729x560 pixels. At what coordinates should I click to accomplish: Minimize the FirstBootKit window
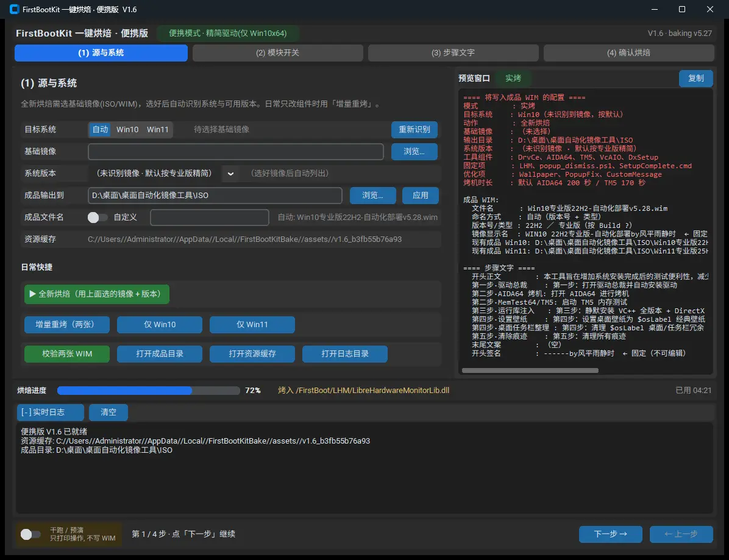[655, 9]
